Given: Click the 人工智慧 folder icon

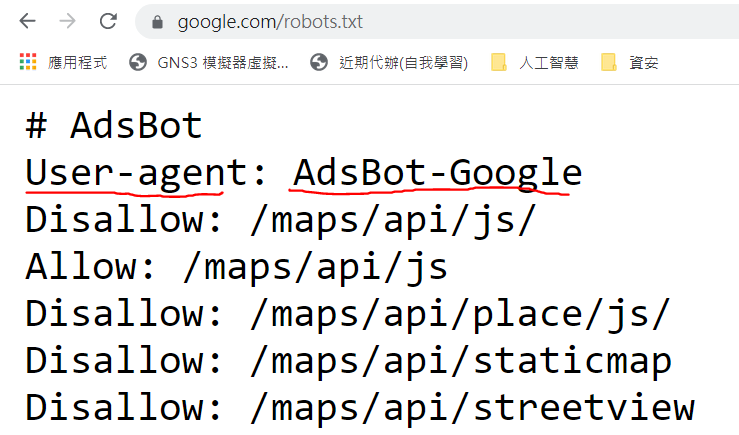Looking at the screenshot, I should [x=499, y=62].
